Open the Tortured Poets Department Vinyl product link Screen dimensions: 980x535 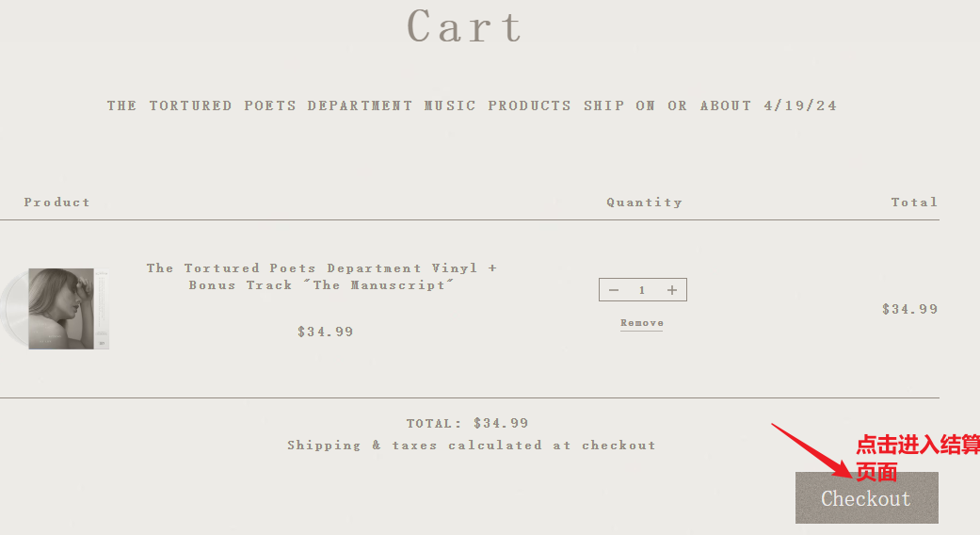321,276
